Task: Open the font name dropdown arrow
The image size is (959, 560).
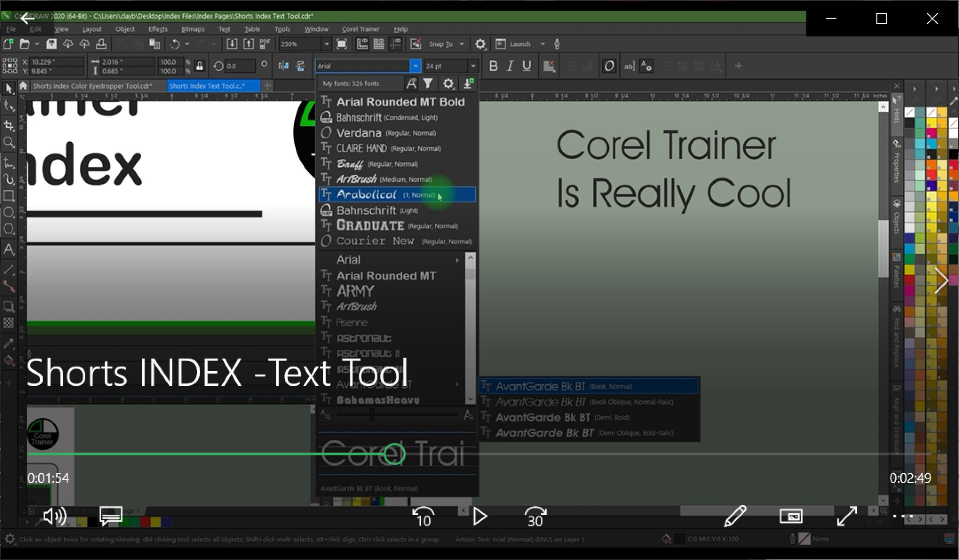Action: click(415, 66)
